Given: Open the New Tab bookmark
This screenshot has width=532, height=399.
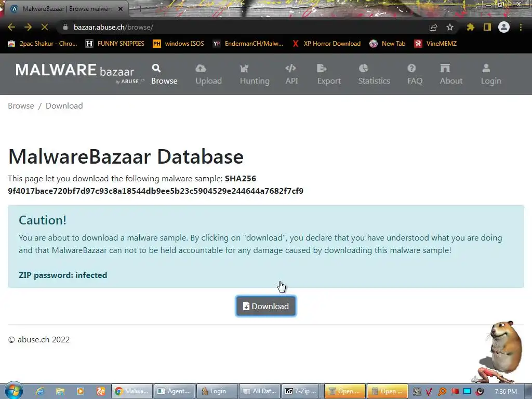Looking at the screenshot, I should pyautogui.click(x=388, y=44).
